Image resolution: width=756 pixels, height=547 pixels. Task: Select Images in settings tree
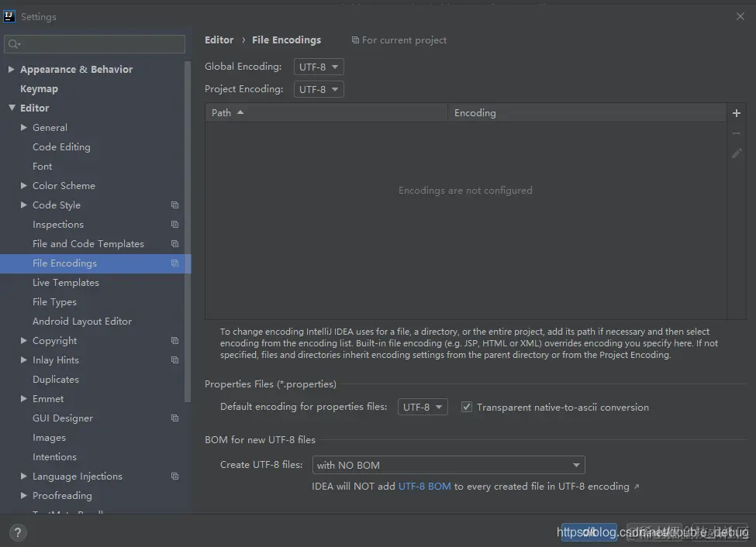[x=49, y=438]
